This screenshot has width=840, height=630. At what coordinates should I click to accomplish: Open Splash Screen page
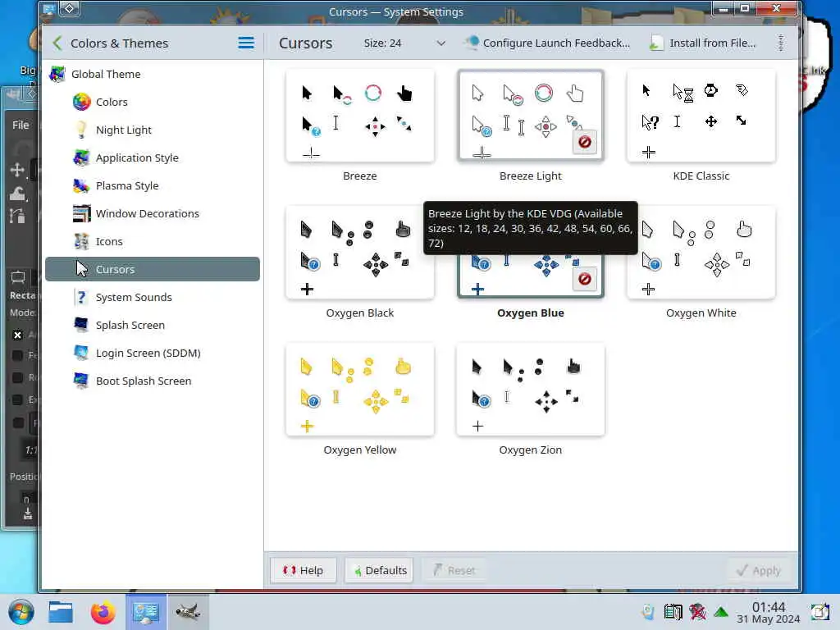coord(152,325)
